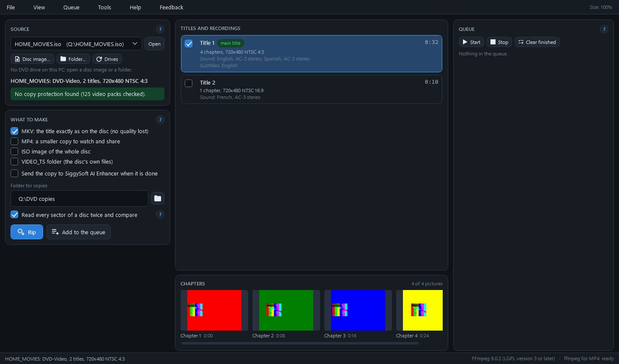Screen dimensions: 619x364
Task: Refresh the list of drives
Action: [107, 59]
